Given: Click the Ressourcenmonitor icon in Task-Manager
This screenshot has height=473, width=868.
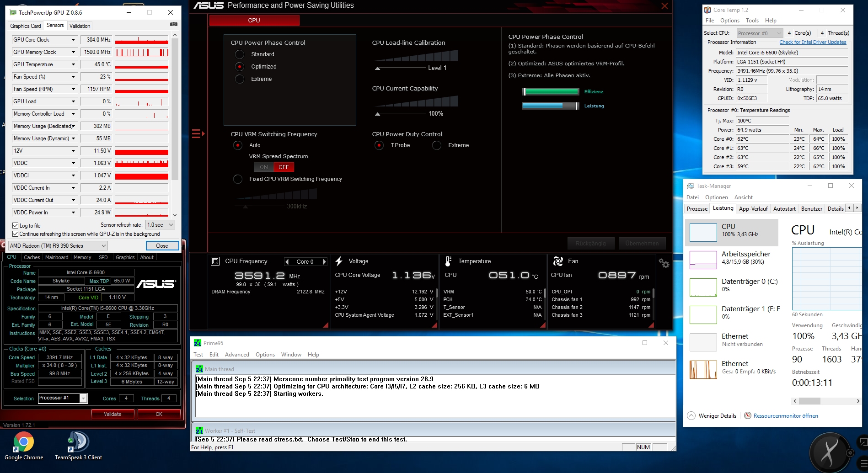Looking at the screenshot, I should click(748, 415).
